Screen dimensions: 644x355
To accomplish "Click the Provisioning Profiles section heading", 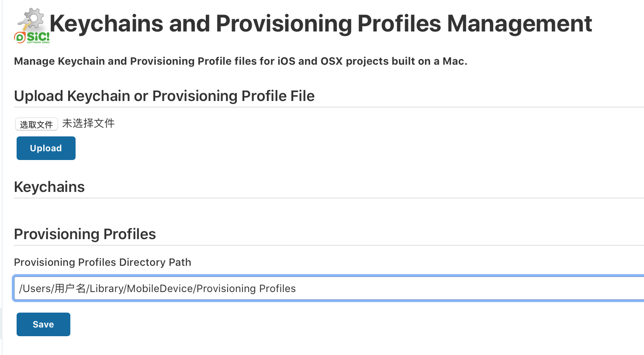I will point(85,234).
